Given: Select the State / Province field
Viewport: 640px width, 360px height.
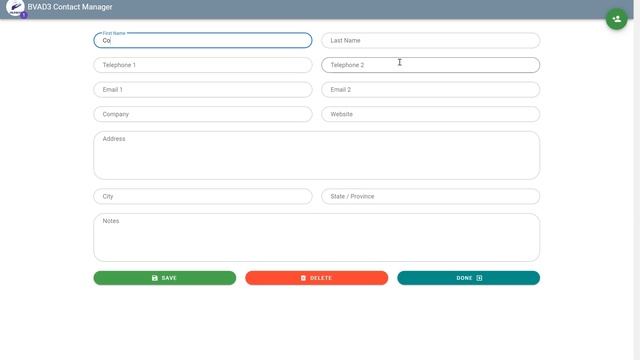Looking at the screenshot, I should (431, 196).
